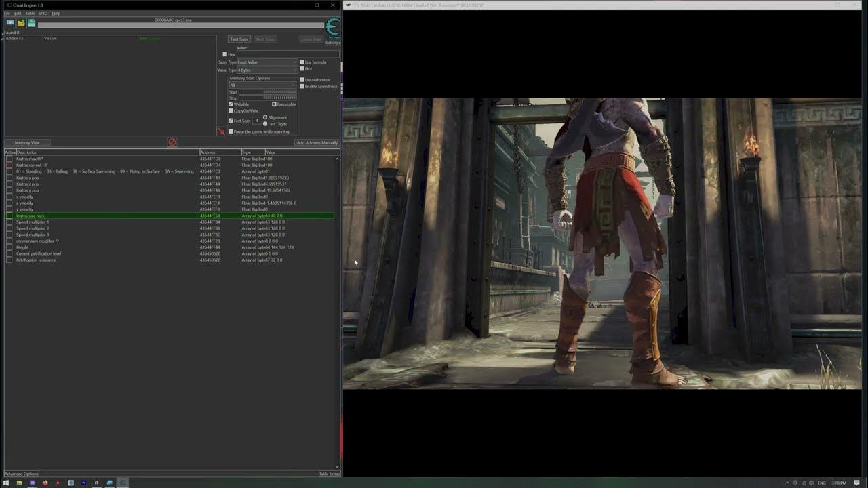Click the God of War game viewport

tap(602, 243)
